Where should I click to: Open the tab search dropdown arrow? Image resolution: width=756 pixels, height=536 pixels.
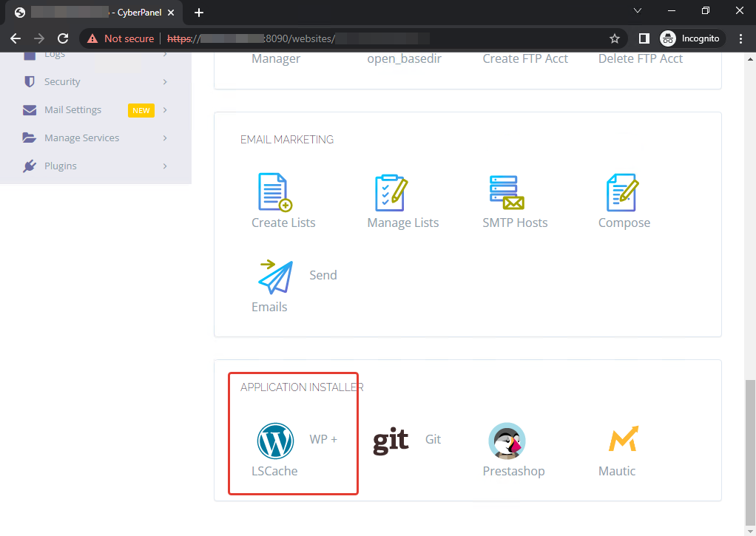click(638, 10)
